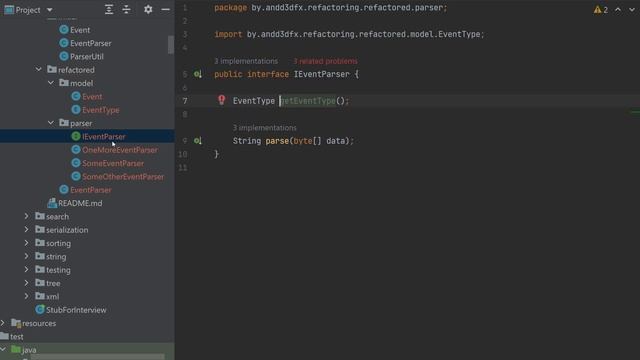Viewport: 640px width, 360px height.
Task: Expand the string folder
Action: point(27,256)
